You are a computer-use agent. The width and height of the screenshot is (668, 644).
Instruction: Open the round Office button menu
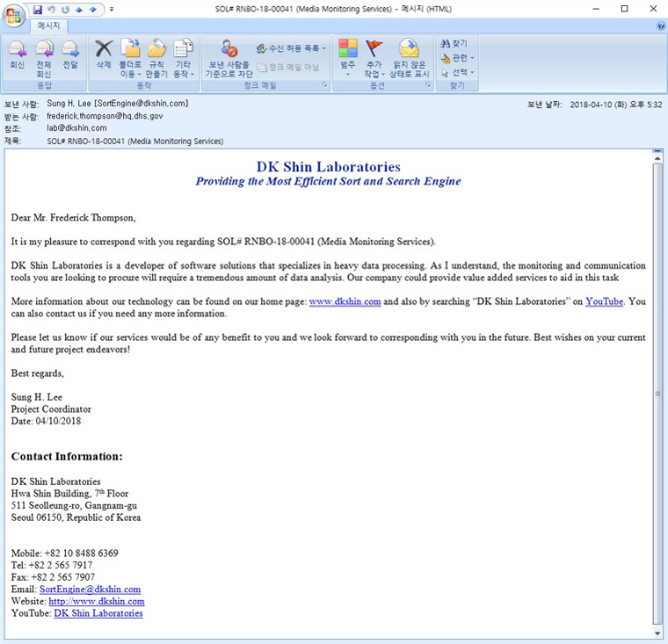click(14, 16)
